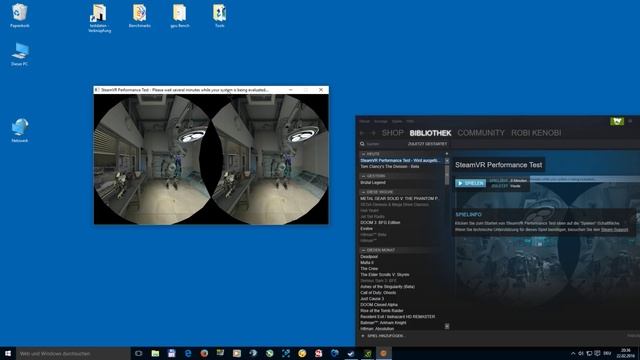Click the volume icon in system tray
The width and height of the screenshot is (640, 360).
(580, 353)
